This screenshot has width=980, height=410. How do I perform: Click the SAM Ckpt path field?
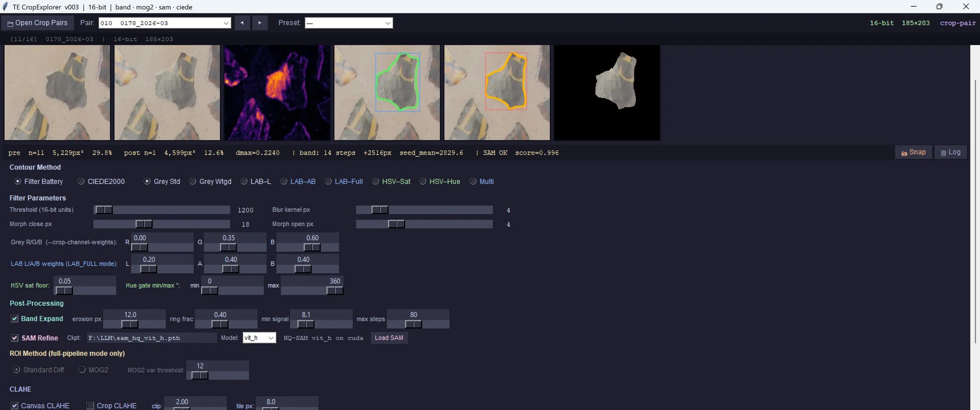coord(151,338)
